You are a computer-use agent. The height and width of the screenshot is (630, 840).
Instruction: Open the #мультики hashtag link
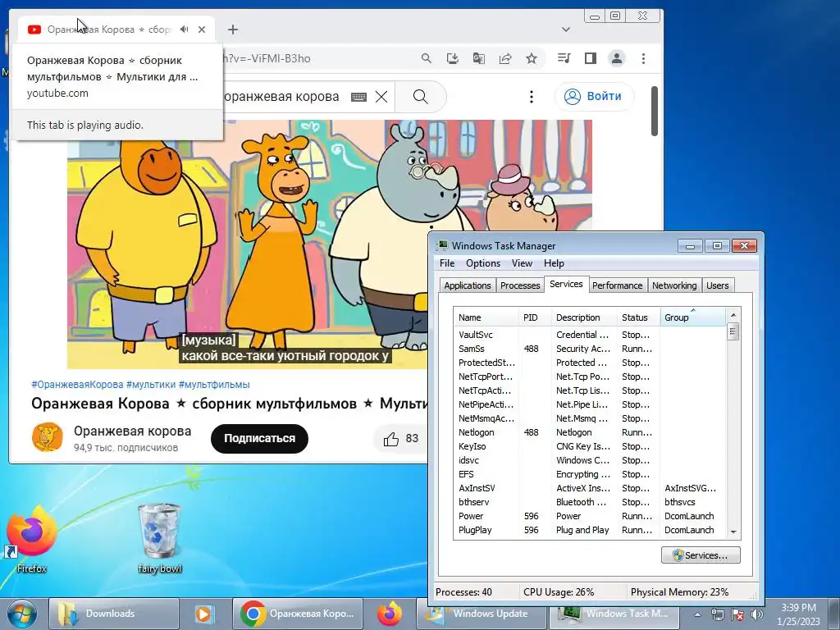(x=151, y=384)
